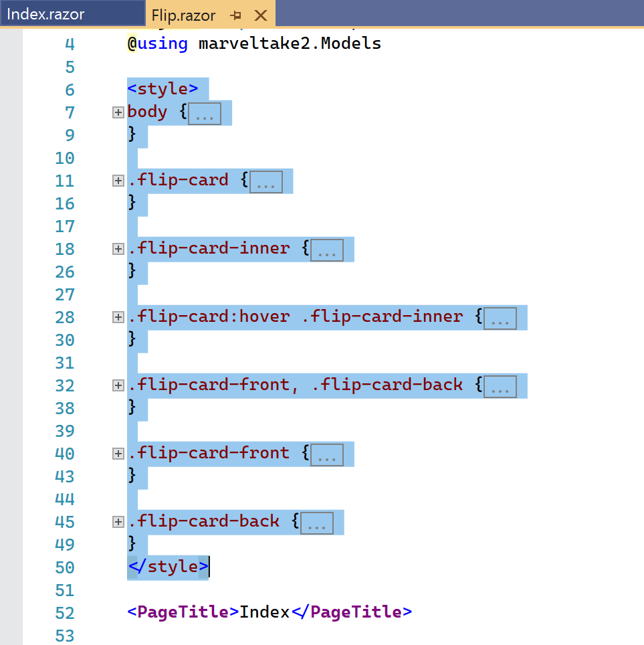Click line number 28 in the margin
This screenshot has height=645, width=644.
pos(64,317)
